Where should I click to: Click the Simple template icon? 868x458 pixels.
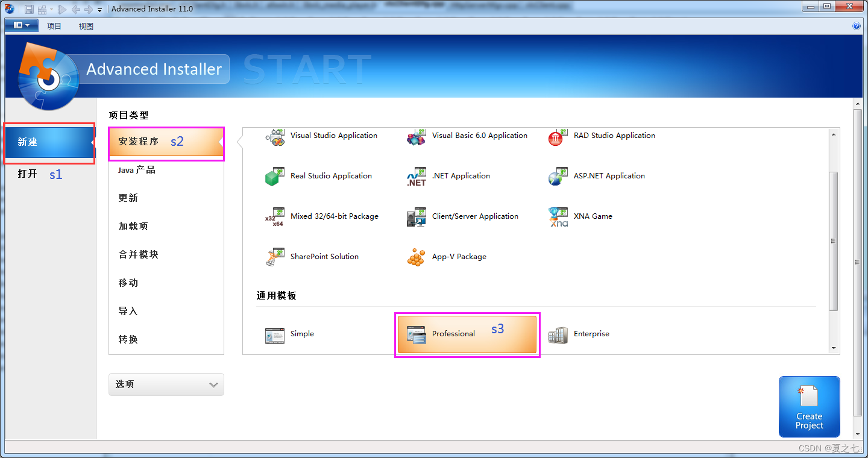[x=275, y=335]
